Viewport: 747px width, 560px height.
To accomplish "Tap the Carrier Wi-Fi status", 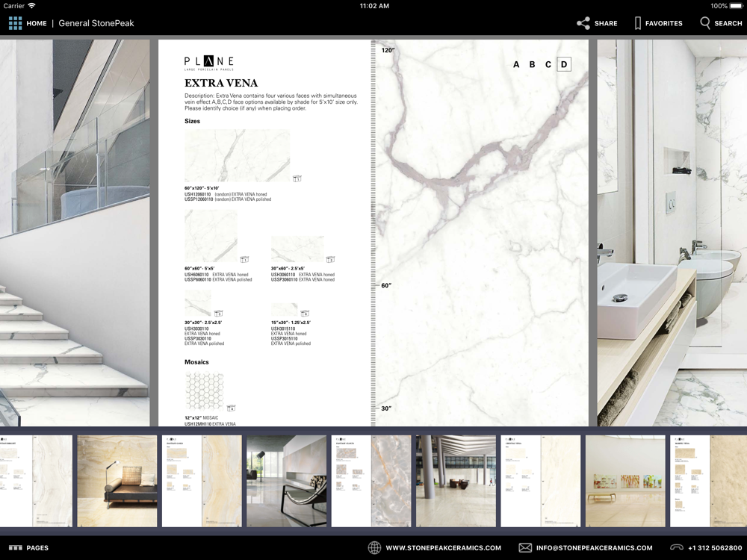I will (x=19, y=6).
